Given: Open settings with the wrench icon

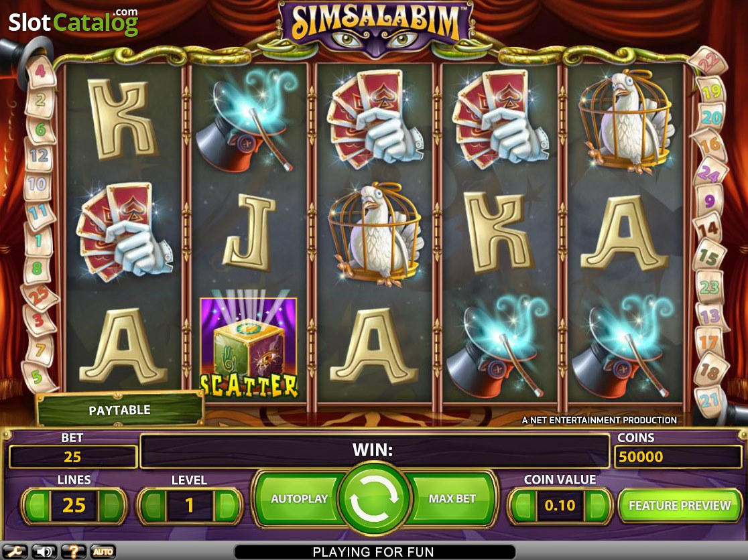Looking at the screenshot, I should (15, 551).
